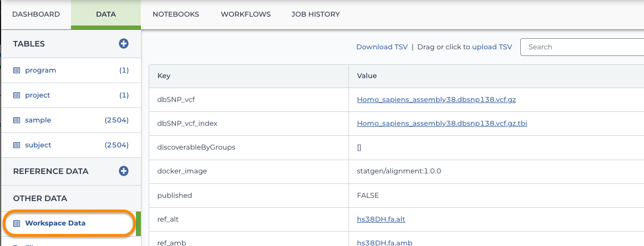This screenshot has height=246, width=644.
Task: Click the Value column header
Action: (x=496, y=76)
